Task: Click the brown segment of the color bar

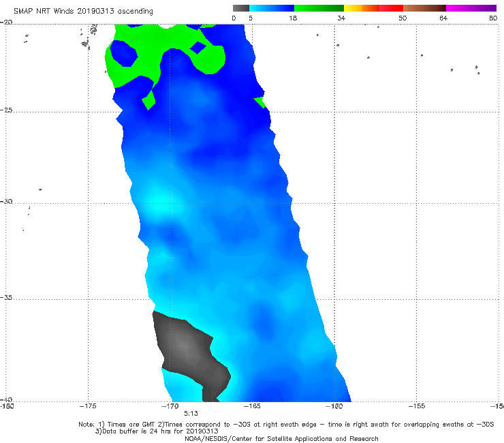Action: pos(424,8)
